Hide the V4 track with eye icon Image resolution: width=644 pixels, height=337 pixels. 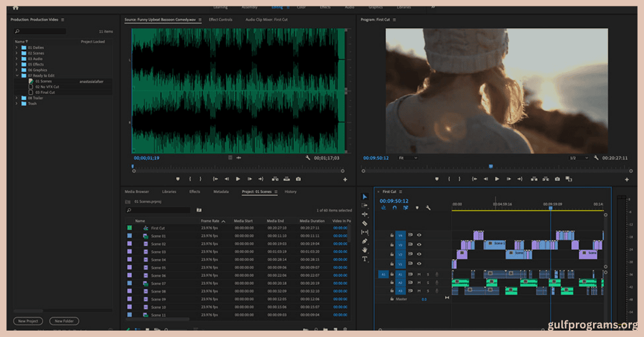(x=419, y=235)
